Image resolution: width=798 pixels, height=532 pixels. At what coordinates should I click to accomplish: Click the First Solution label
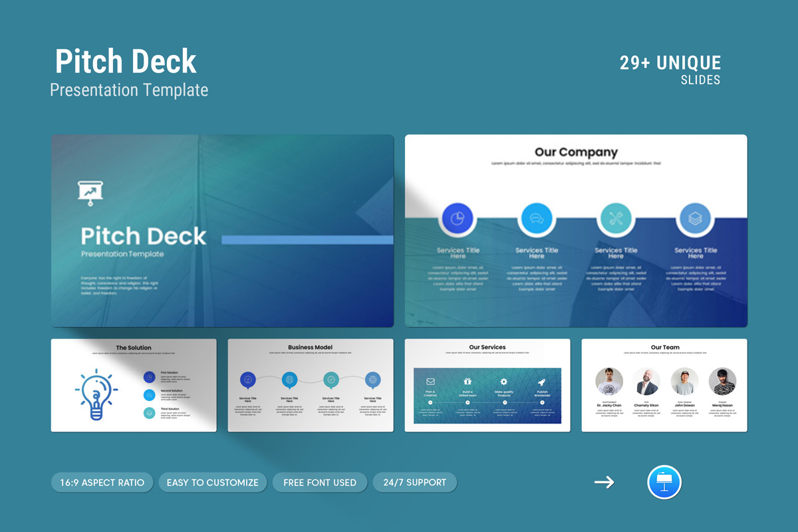170,372
